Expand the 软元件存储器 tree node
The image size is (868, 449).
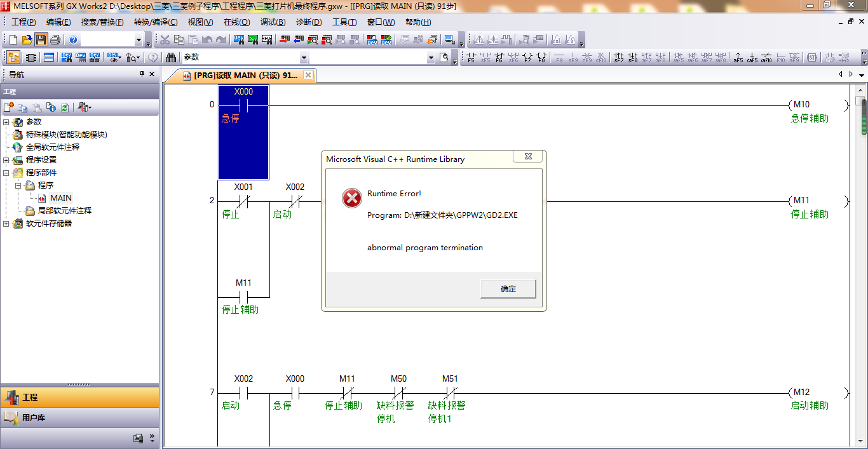pyautogui.click(x=6, y=224)
